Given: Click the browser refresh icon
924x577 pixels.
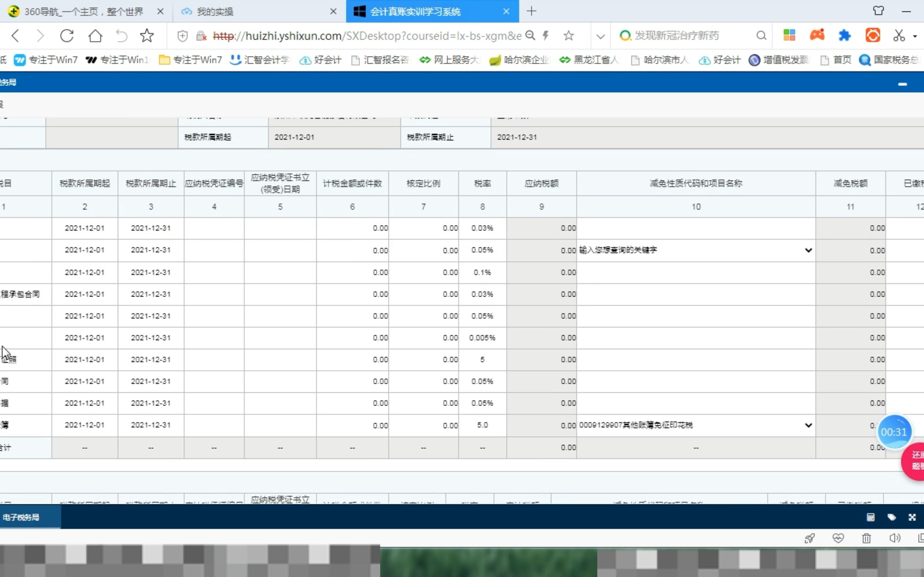Looking at the screenshot, I should coord(67,36).
